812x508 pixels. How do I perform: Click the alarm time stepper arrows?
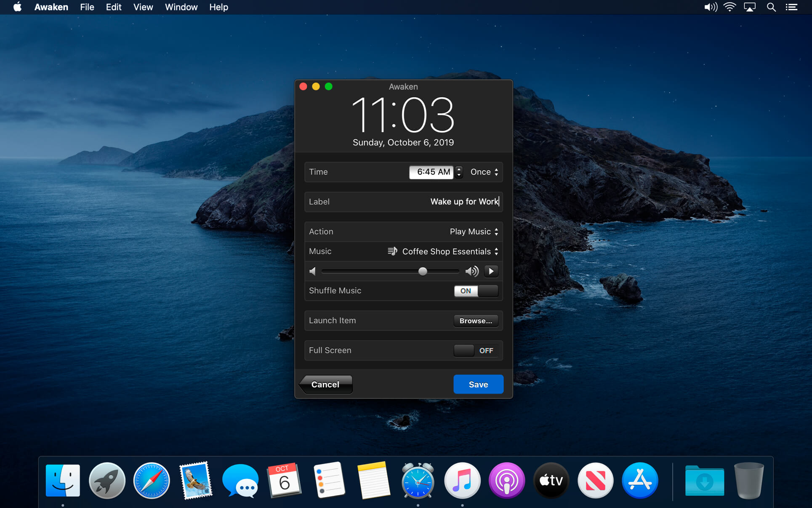tap(459, 172)
